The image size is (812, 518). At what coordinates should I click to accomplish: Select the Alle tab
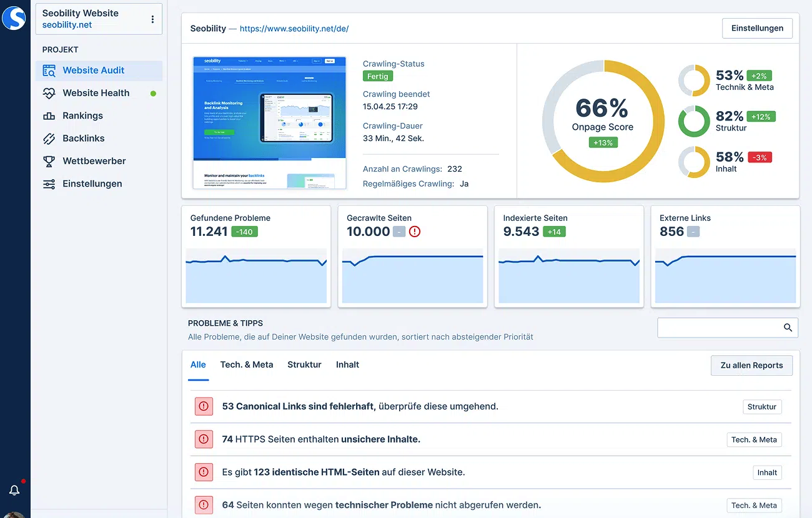(198, 364)
